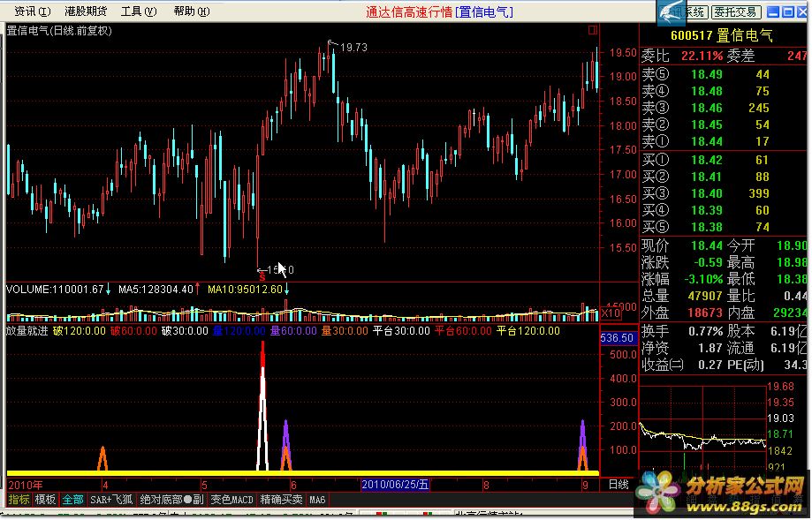Click the 量120:0.00 indicator value
812x520 pixels.
(x=239, y=331)
